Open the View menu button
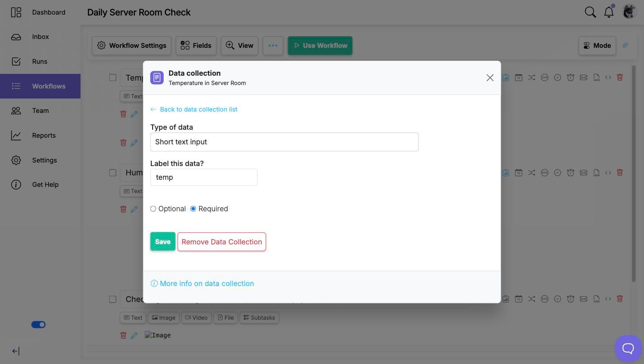 click(x=239, y=46)
